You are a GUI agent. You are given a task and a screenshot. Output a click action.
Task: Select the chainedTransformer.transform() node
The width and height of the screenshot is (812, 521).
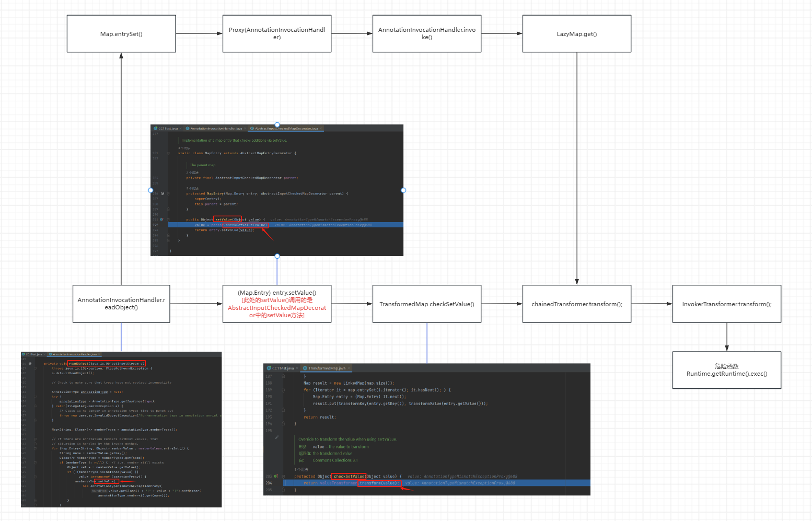pyautogui.click(x=577, y=304)
